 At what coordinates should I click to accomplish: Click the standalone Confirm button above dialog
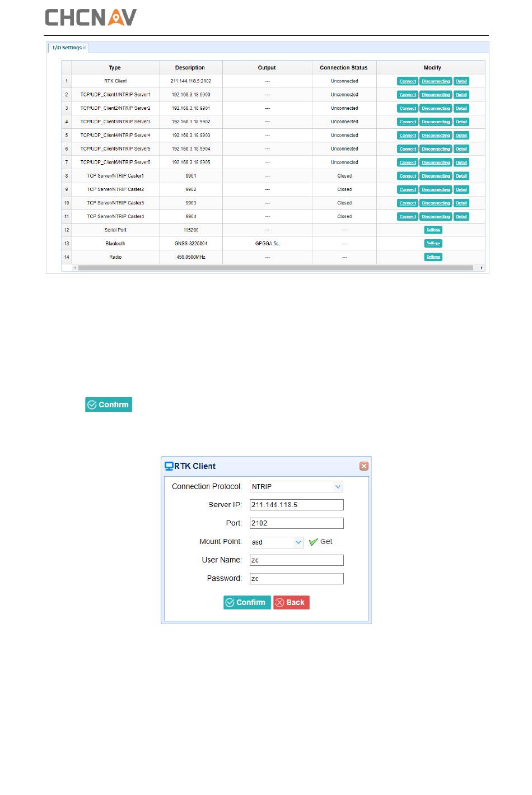pyautogui.click(x=109, y=405)
